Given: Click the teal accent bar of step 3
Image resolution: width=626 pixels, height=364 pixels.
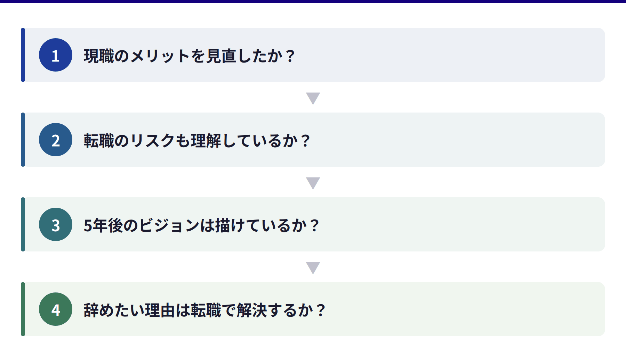Looking at the screenshot, I should (x=23, y=224).
